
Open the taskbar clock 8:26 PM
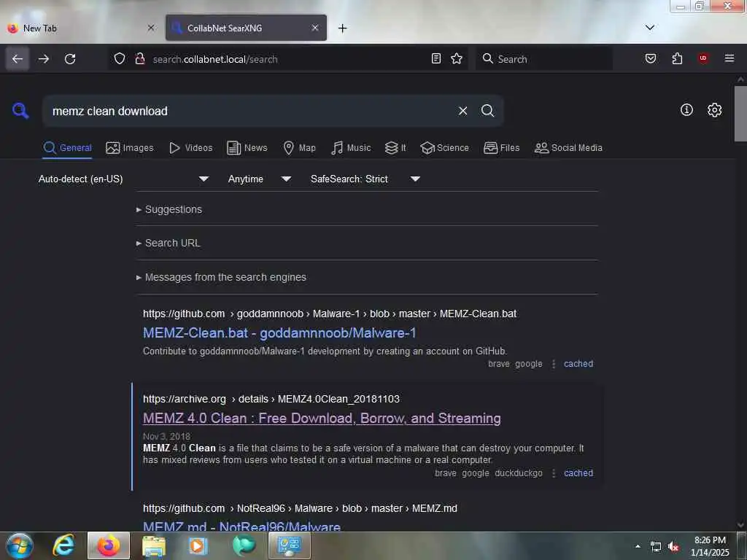coord(710,545)
